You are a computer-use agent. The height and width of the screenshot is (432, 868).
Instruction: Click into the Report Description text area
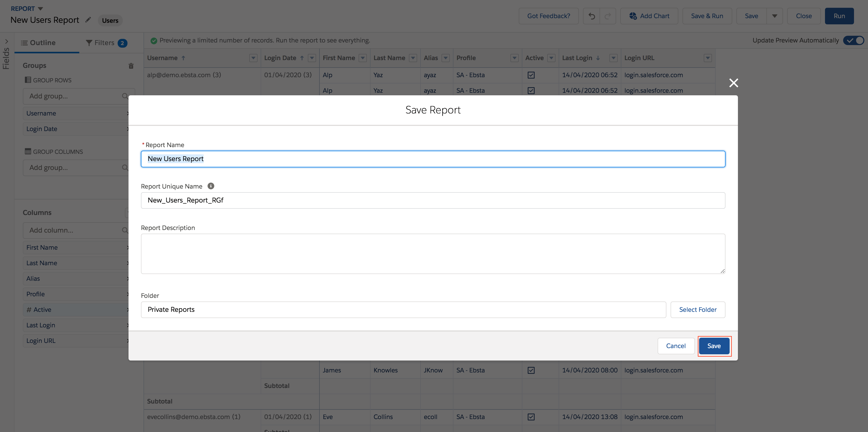(433, 254)
